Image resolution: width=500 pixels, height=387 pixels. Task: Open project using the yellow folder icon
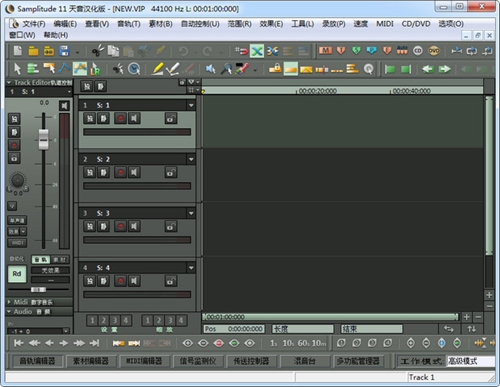(33, 51)
